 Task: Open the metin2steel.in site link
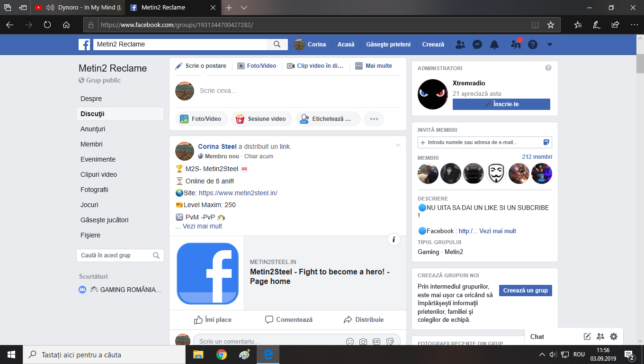[x=238, y=193]
